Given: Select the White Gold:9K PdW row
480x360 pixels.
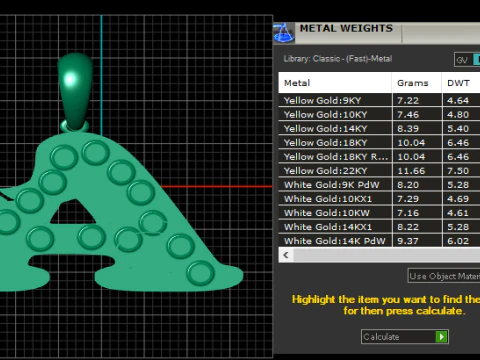Looking at the screenshot, I should pyautogui.click(x=379, y=185).
